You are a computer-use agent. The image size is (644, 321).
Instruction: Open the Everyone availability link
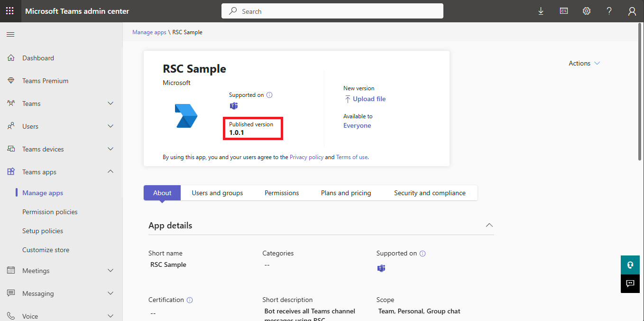(x=357, y=125)
